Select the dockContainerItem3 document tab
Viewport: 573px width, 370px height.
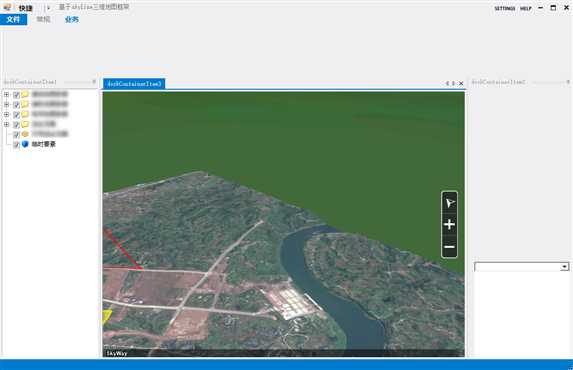coord(134,84)
